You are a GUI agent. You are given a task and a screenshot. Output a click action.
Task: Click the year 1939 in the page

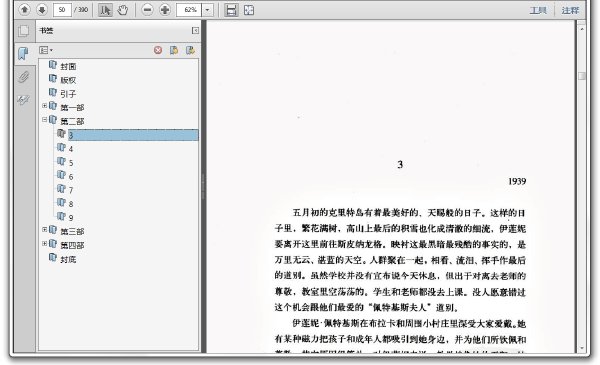[x=517, y=181]
